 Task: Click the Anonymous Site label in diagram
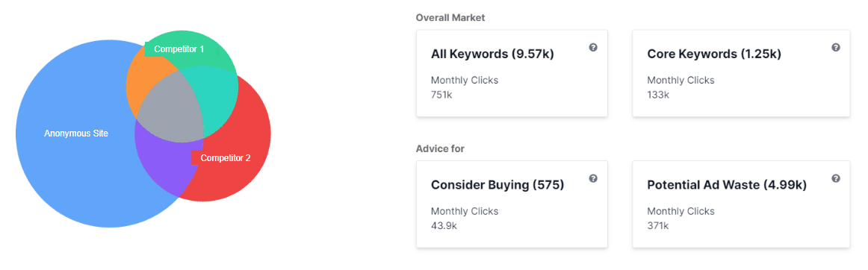tap(76, 134)
